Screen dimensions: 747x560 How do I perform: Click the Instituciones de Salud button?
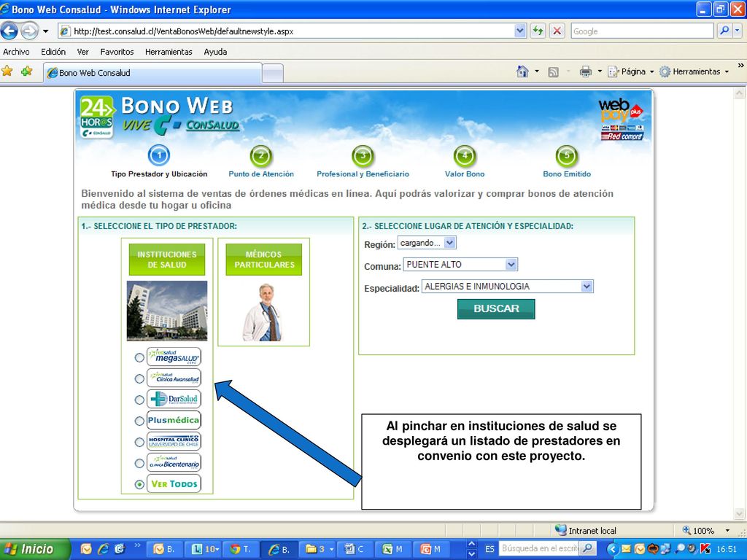[x=167, y=260]
